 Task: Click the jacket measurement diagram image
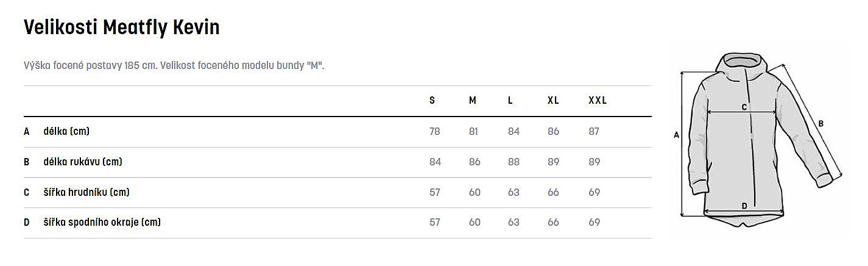tap(761, 140)
